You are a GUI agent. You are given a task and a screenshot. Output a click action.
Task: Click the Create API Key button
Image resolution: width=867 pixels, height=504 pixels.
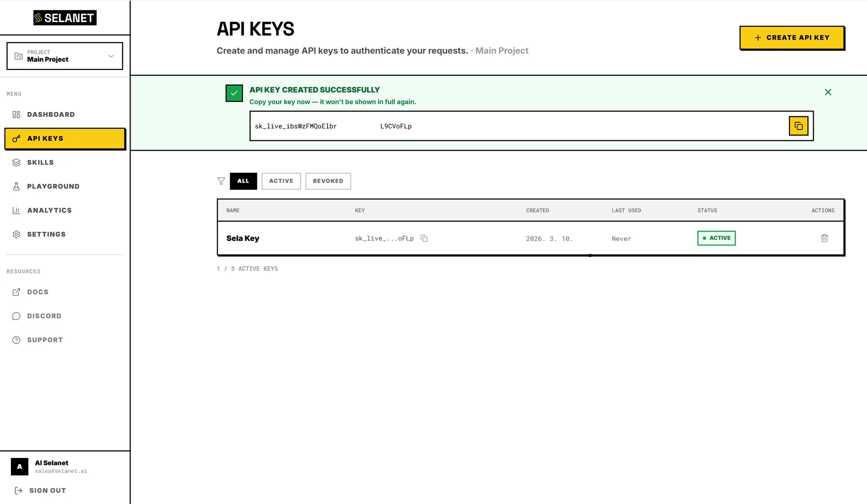pos(792,37)
